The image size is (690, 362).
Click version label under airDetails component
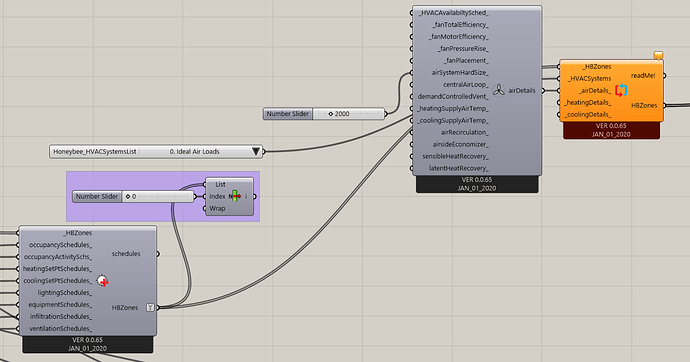click(477, 184)
